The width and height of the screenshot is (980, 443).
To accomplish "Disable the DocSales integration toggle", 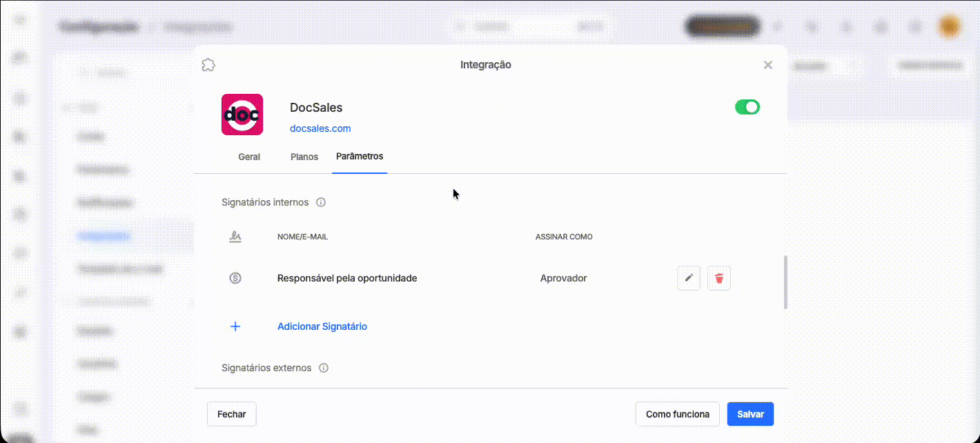I will coord(747,107).
